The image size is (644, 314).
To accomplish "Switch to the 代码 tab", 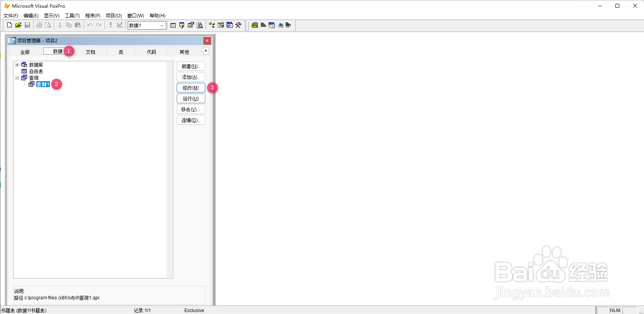I will click(151, 52).
